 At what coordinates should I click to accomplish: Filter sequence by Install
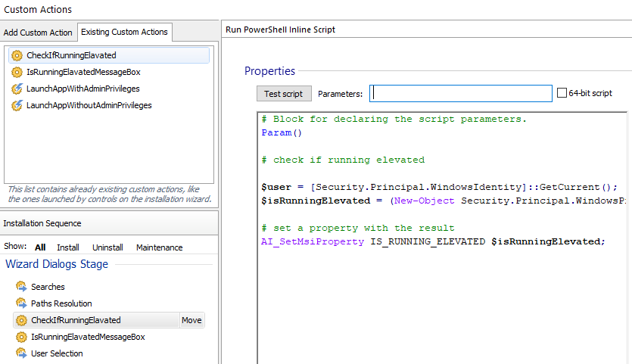coord(68,247)
